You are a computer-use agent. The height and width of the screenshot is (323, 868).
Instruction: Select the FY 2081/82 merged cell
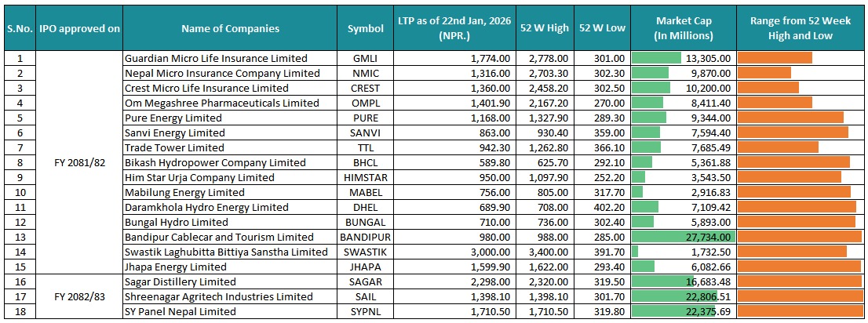pyautogui.click(x=81, y=162)
